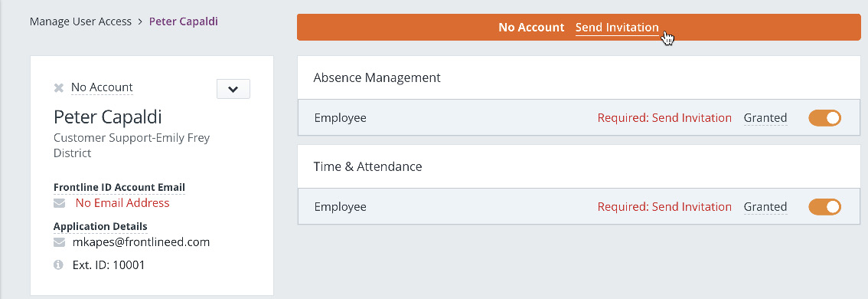Toggle Absence Management Employee access switch

click(x=825, y=117)
